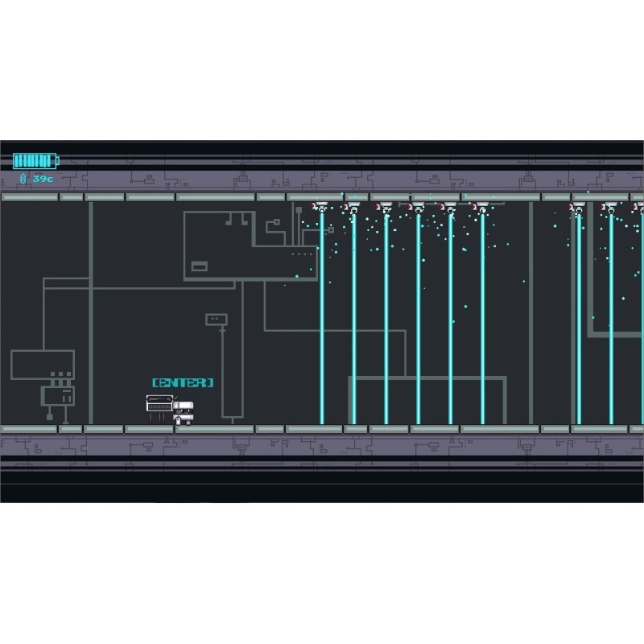Click the small two-dot wall panel above the pole
The width and height of the screenshot is (644, 644).
pyautogui.click(x=217, y=320)
